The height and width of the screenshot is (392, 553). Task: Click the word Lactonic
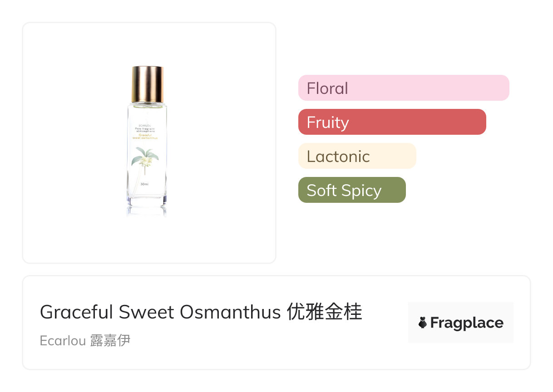(338, 156)
